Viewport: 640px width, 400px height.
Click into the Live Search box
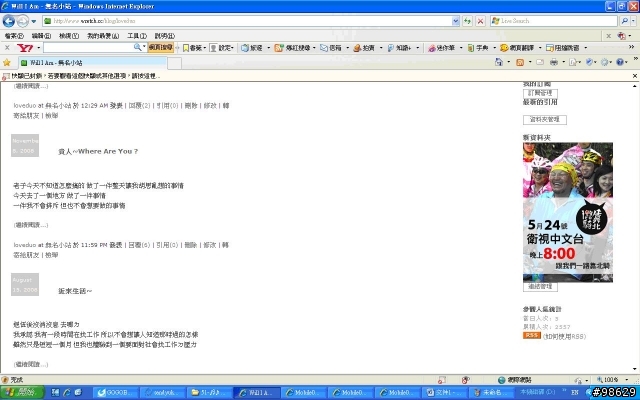coord(554,21)
